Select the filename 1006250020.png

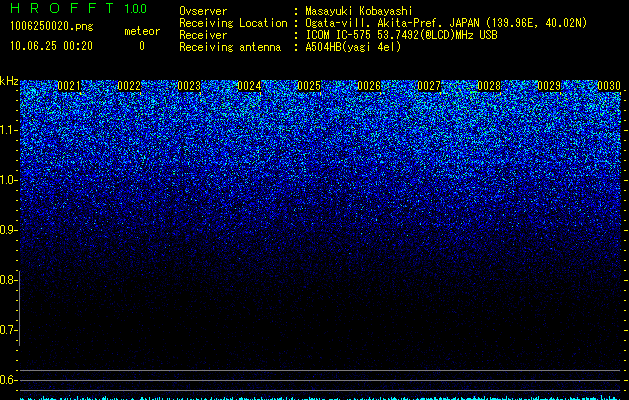[x=52, y=27]
